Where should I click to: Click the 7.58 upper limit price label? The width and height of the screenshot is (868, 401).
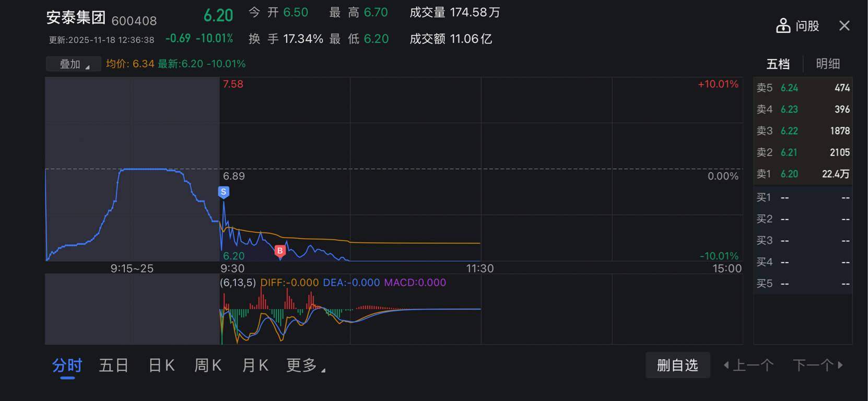pyautogui.click(x=233, y=84)
